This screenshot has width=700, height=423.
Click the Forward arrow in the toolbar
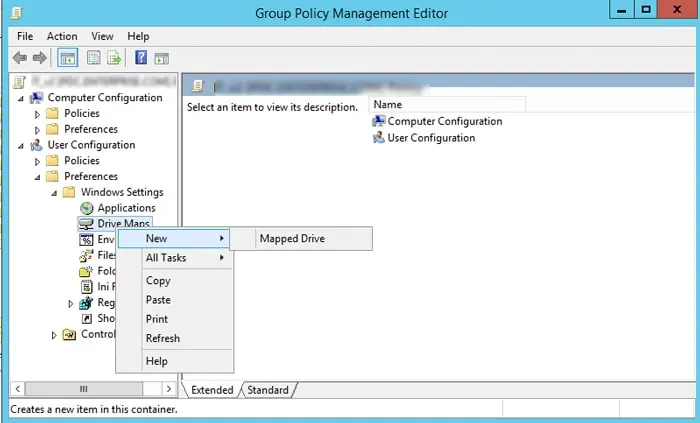40,58
